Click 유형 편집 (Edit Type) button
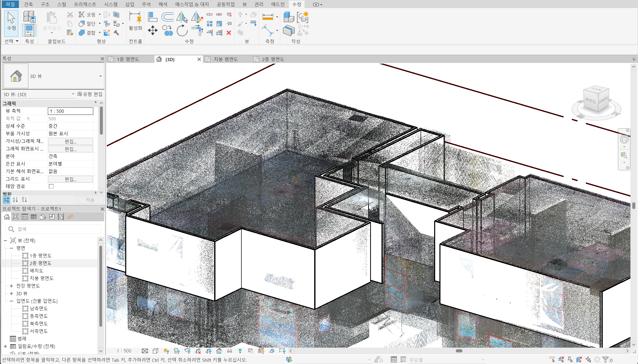The image size is (638, 364). [90, 94]
